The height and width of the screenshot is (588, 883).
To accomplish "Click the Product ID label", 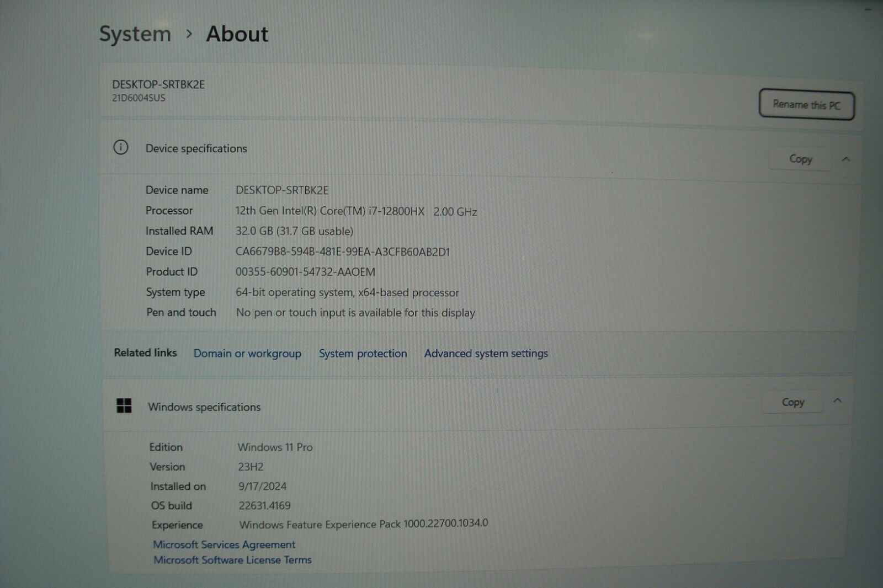I will point(172,272).
